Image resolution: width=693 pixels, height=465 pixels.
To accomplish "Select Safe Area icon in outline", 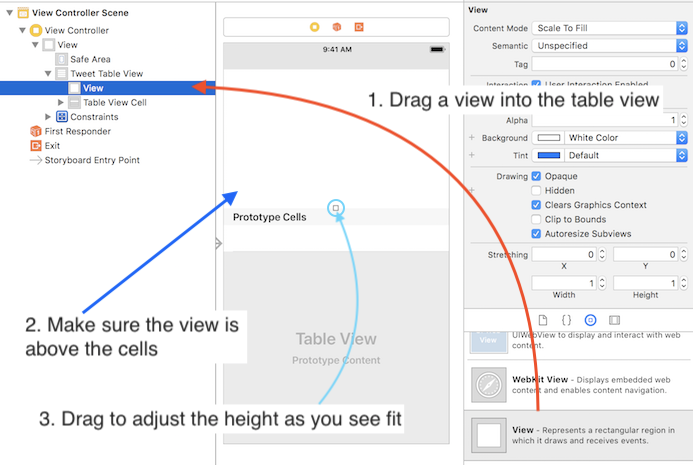I will pyautogui.click(x=61, y=59).
